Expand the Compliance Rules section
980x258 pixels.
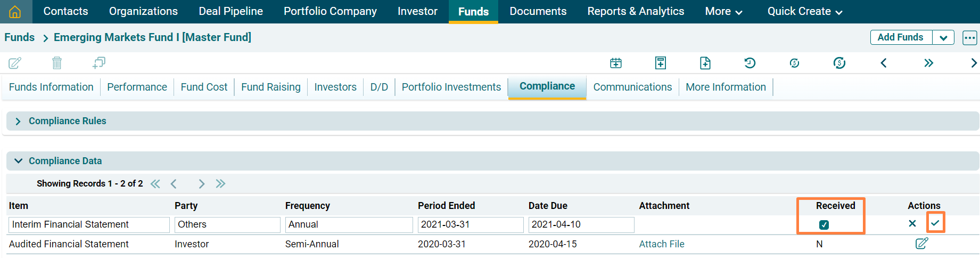pyautogui.click(x=18, y=121)
